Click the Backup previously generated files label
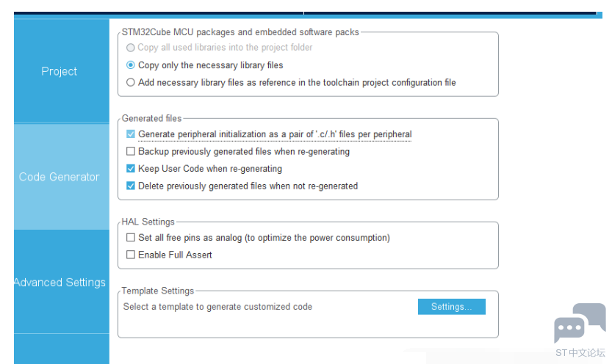 pyautogui.click(x=244, y=151)
